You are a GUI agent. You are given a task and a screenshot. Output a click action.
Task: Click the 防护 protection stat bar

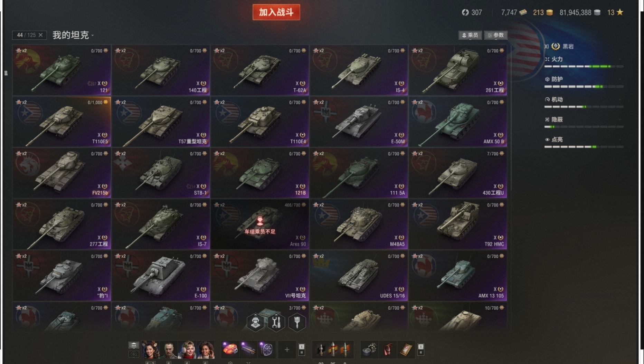584,87
